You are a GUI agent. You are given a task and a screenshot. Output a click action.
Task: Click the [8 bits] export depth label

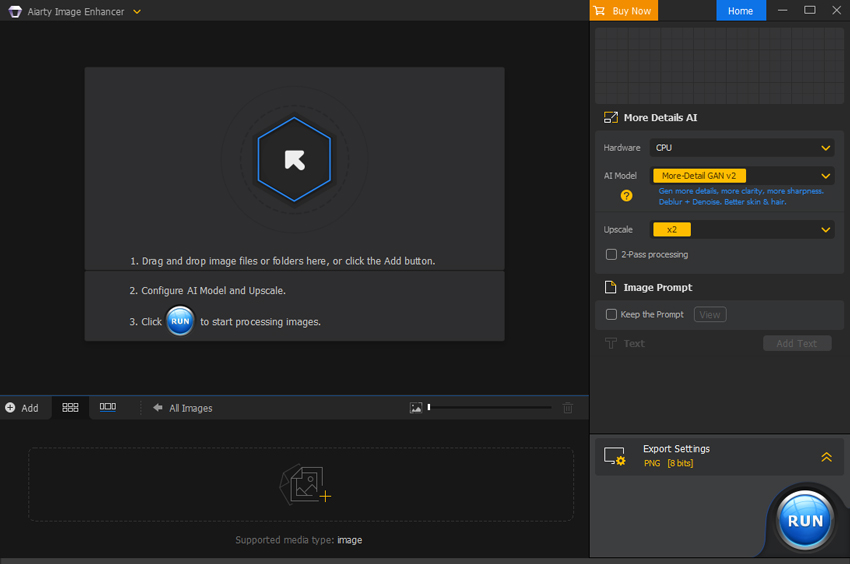680,463
